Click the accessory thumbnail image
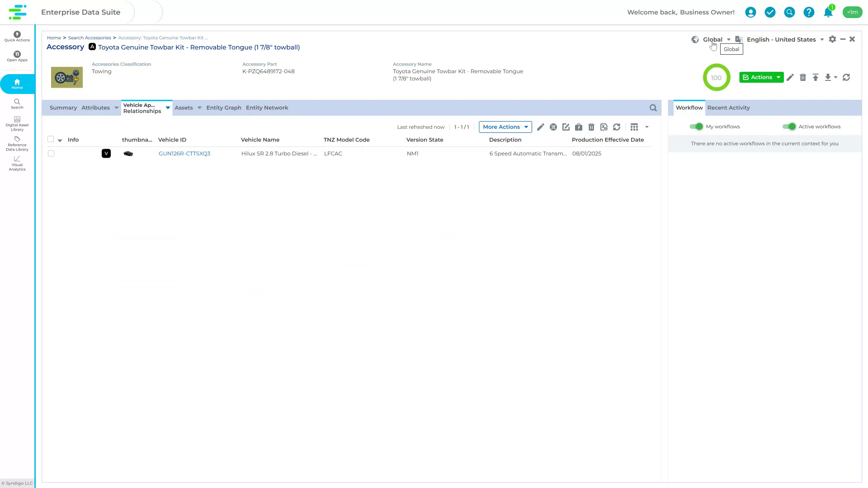The height and width of the screenshot is (488, 868). click(66, 77)
